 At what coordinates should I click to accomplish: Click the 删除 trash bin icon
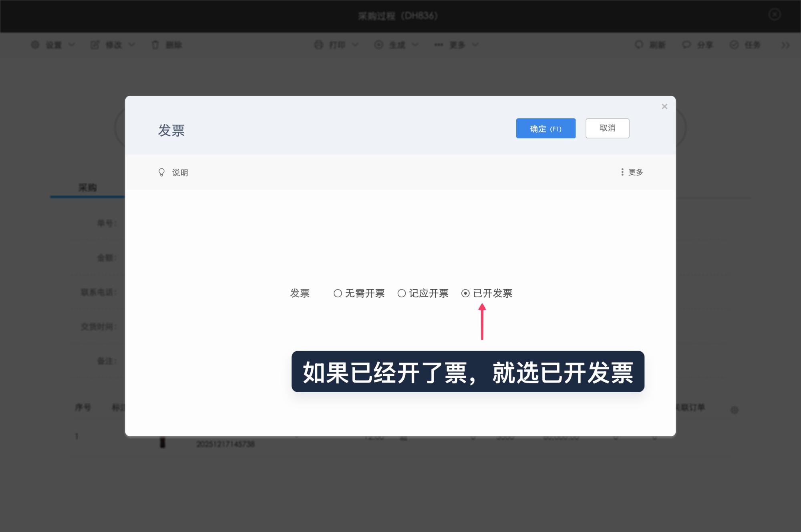point(155,45)
